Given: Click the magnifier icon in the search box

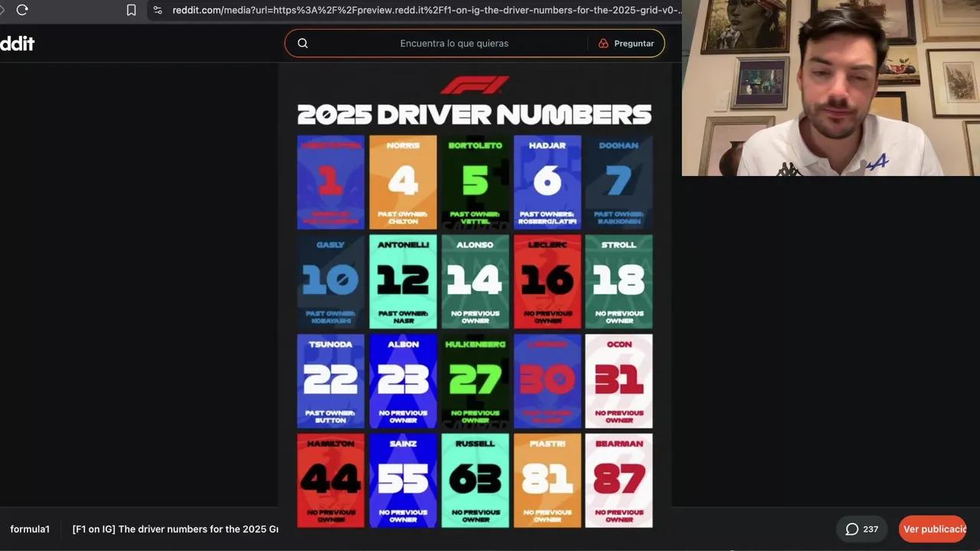Looking at the screenshot, I should click(302, 44).
